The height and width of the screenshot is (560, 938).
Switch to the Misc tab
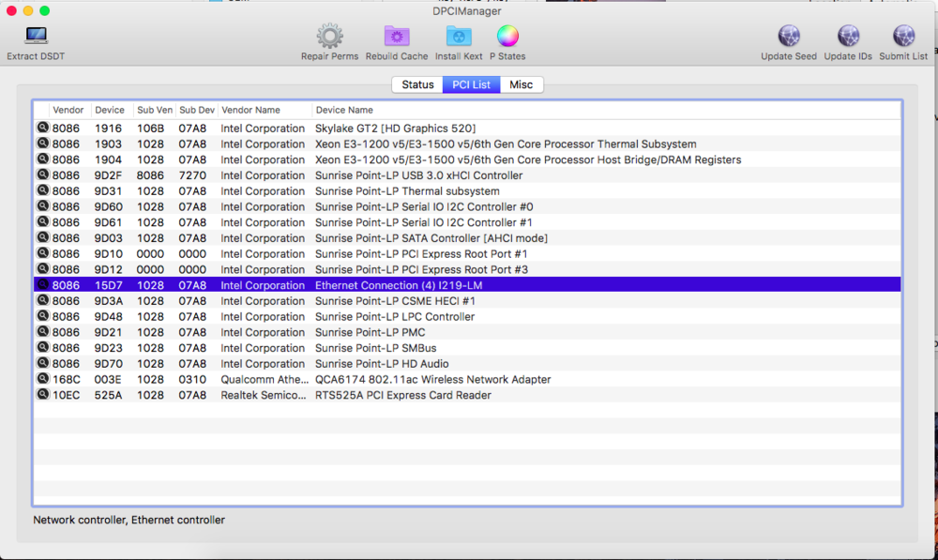pos(521,84)
